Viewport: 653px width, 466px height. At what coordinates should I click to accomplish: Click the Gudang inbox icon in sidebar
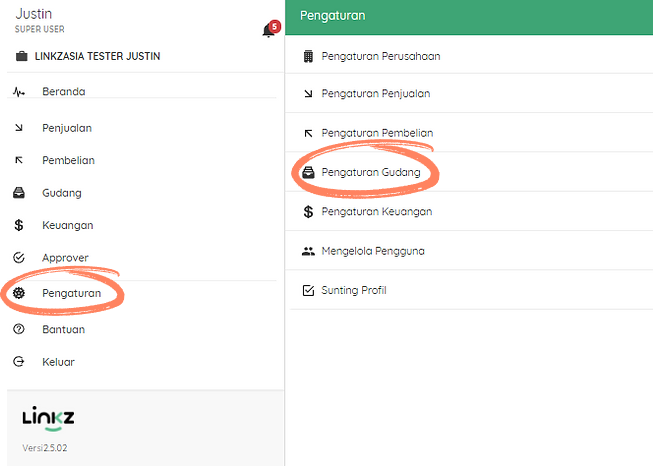pyautogui.click(x=19, y=193)
